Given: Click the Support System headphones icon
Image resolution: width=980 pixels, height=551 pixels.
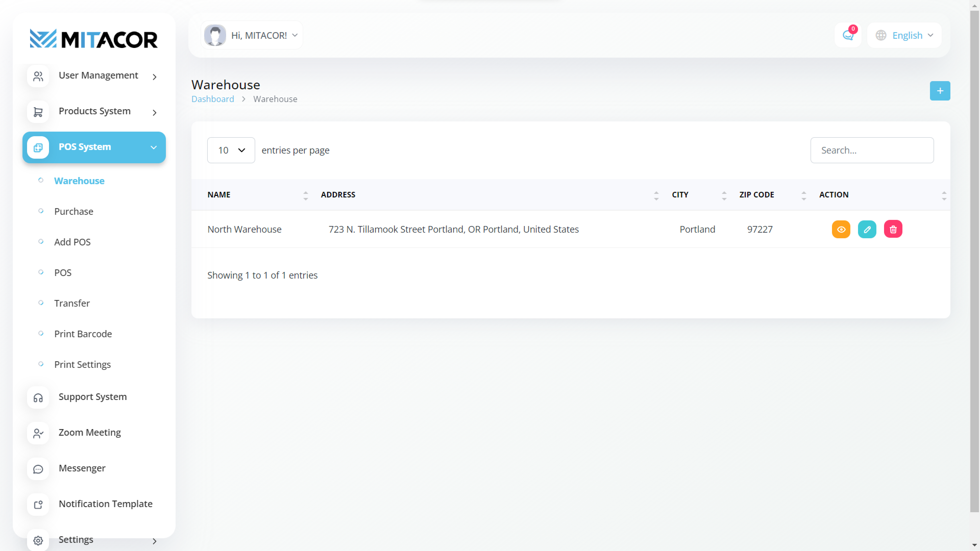Looking at the screenshot, I should pos(38,398).
